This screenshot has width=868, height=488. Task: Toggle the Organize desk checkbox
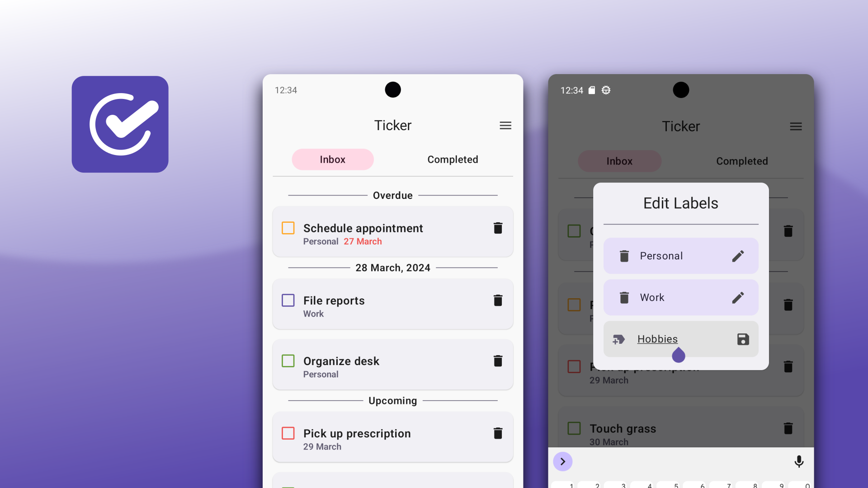point(288,361)
